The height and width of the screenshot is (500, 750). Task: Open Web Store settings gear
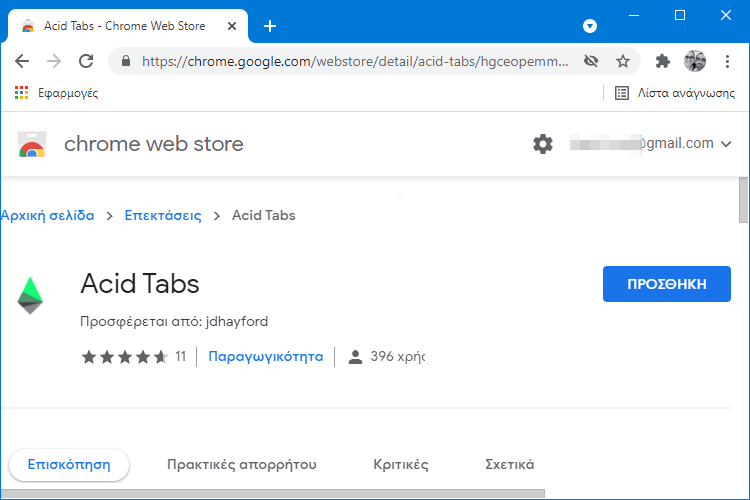tap(543, 144)
